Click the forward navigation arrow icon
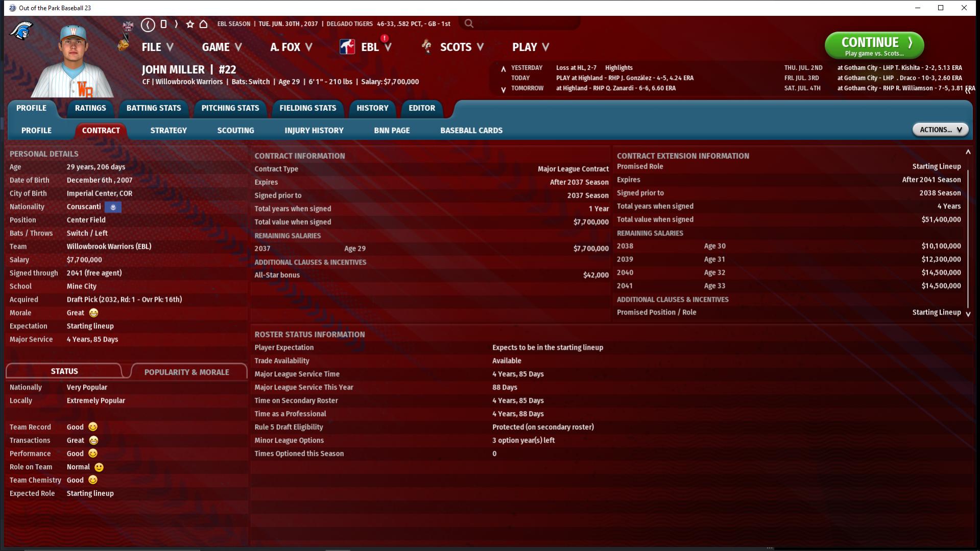 pyautogui.click(x=176, y=24)
